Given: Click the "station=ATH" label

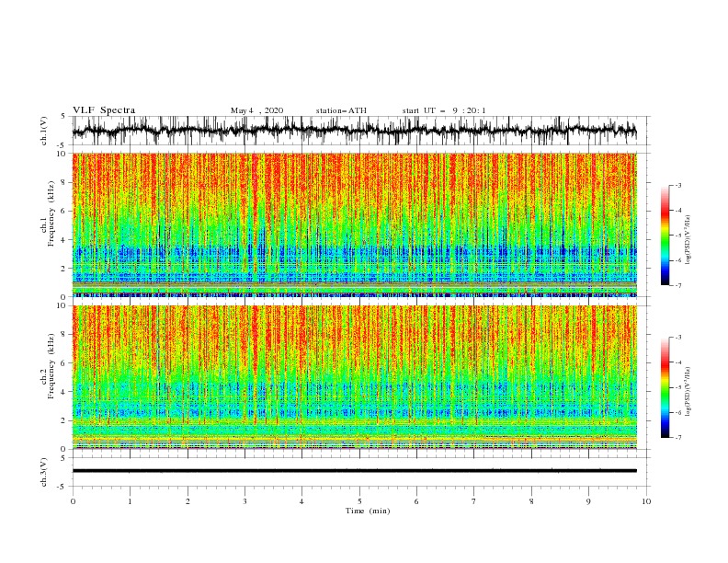Looking at the screenshot, I should click(x=341, y=110).
